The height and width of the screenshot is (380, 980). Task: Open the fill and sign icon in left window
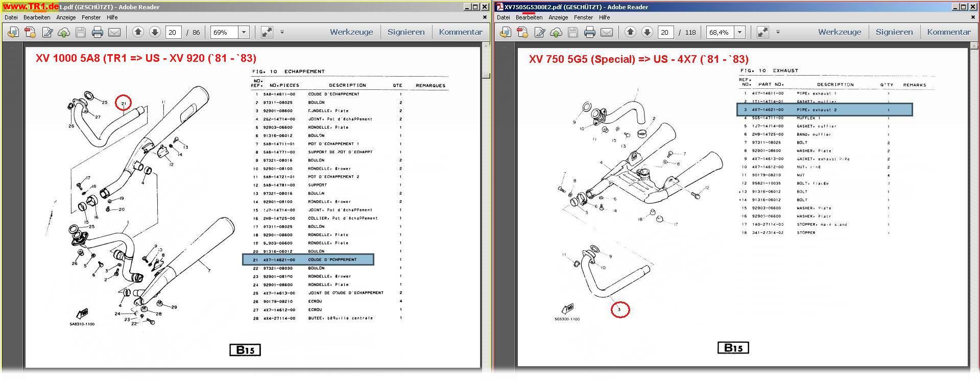[x=47, y=32]
